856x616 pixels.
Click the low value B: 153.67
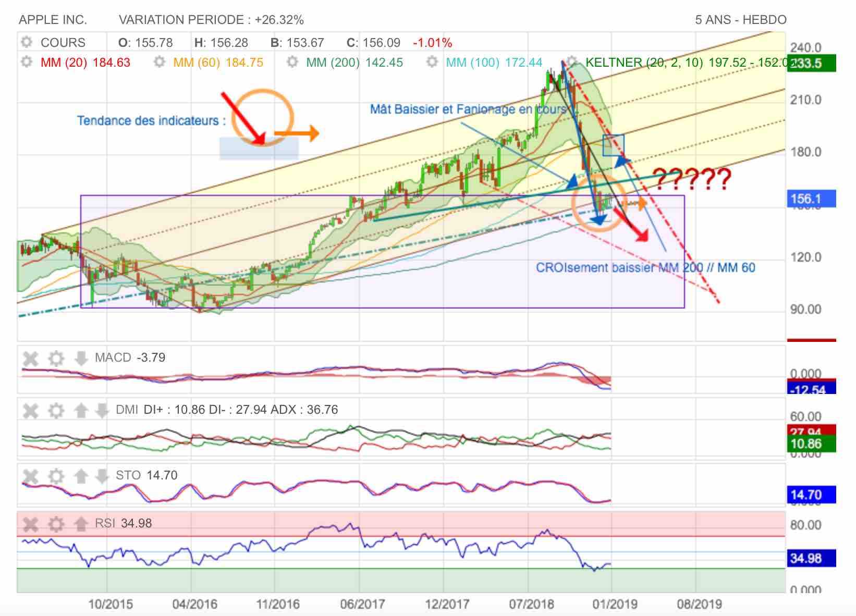coord(297,42)
